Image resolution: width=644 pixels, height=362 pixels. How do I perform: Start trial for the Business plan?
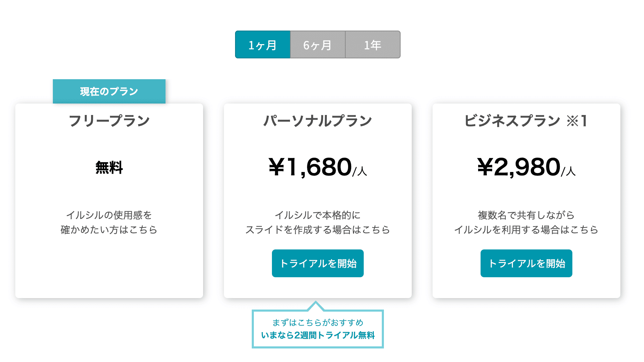(x=526, y=263)
